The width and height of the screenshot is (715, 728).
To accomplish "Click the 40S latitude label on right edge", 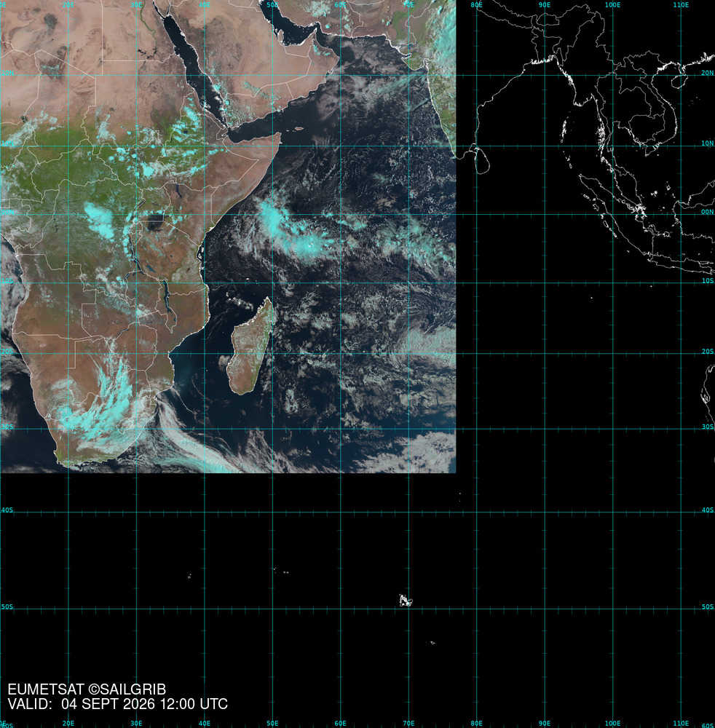I will point(707,510).
